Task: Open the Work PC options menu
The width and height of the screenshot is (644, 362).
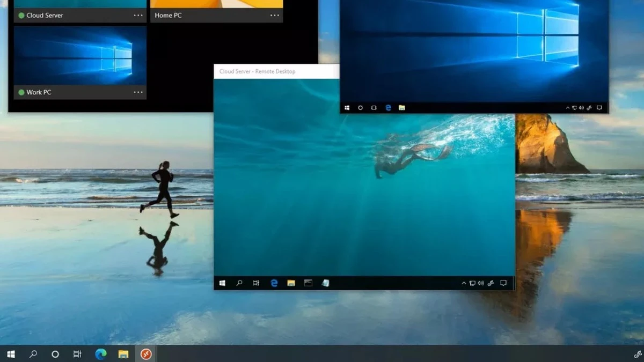Action: click(x=138, y=92)
